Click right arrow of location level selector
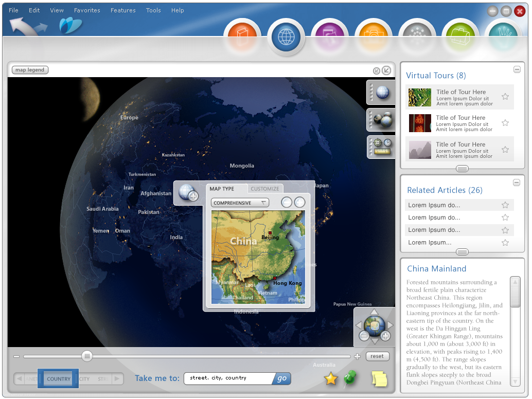Screen dimensions: 532x399 click(117, 378)
